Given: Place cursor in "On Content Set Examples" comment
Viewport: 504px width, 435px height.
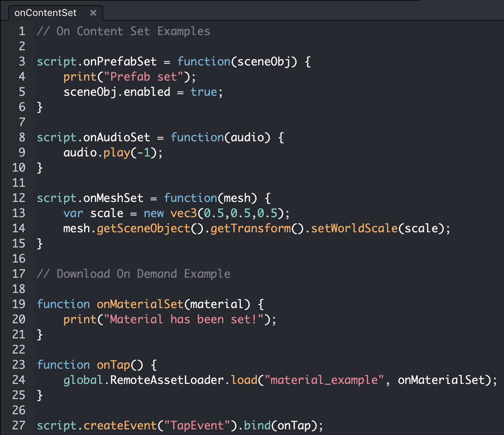Looking at the screenshot, I should 133,31.
